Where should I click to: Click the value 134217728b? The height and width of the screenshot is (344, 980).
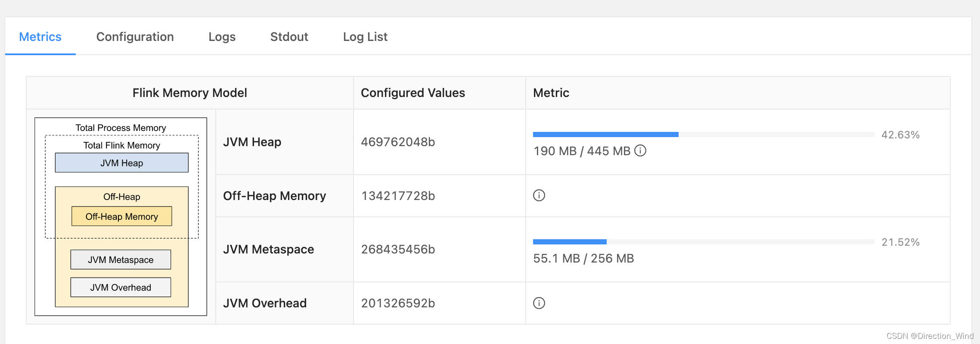tap(398, 196)
